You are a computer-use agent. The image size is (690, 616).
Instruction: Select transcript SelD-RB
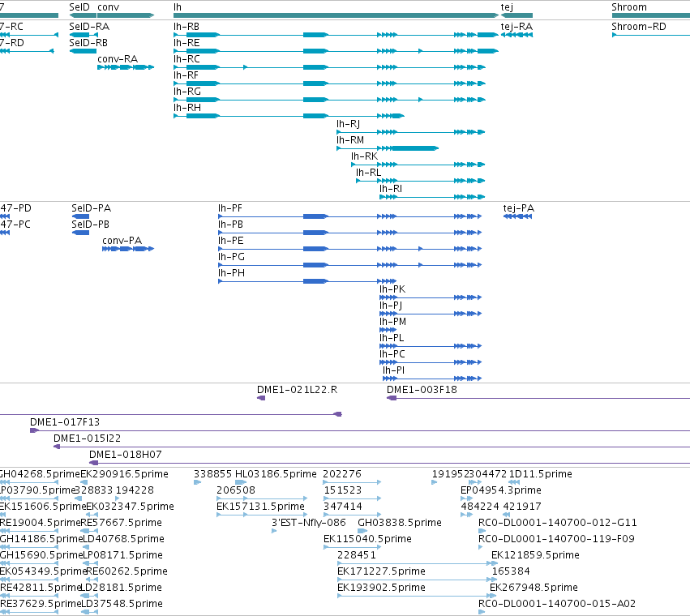(84, 51)
